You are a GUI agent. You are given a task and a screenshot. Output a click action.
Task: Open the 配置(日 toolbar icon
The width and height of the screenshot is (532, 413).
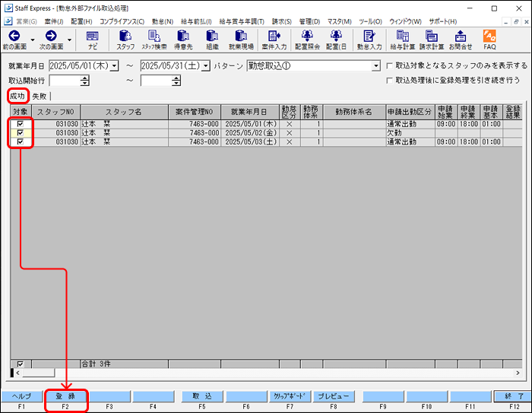(336, 36)
